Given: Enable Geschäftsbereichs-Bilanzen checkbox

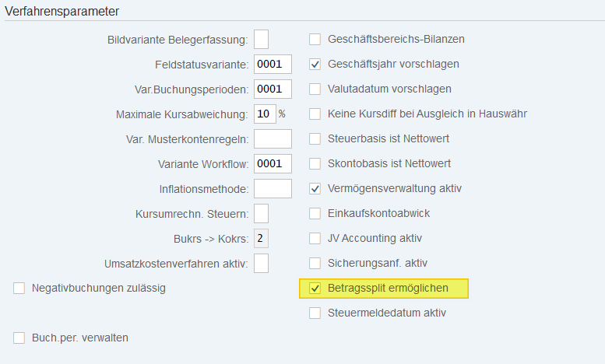Looking at the screenshot, I should (315, 39).
